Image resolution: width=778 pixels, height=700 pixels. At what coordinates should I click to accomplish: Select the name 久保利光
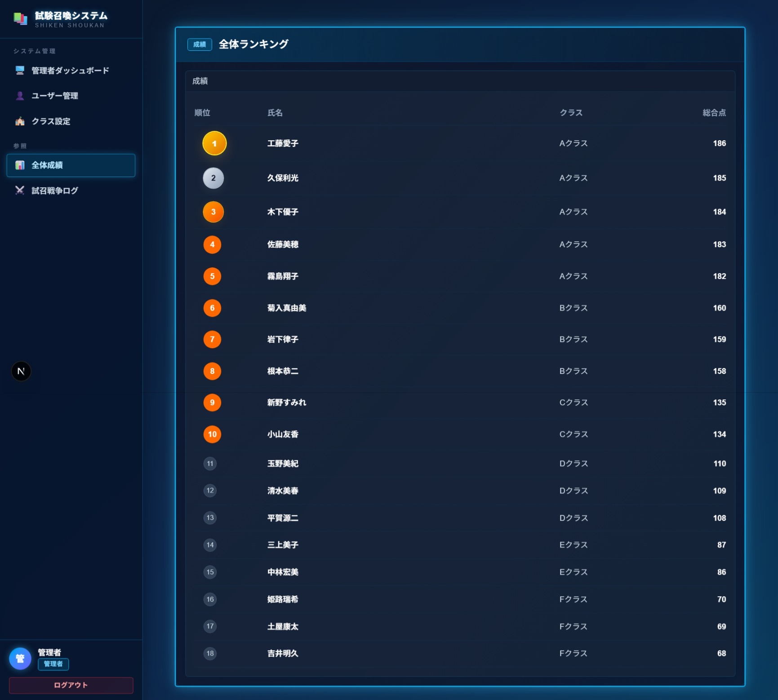point(283,178)
